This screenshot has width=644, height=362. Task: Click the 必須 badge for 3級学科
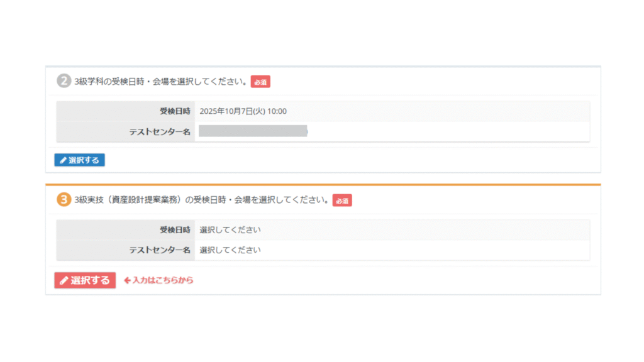coord(260,82)
